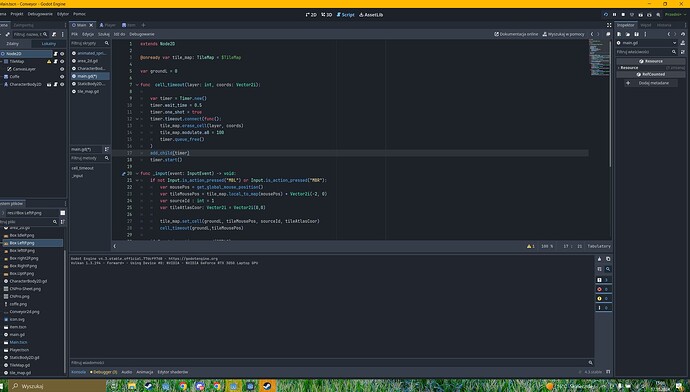Open the Debugger bottom panel tab
Viewport: 690px width, 392px height.
104,372
